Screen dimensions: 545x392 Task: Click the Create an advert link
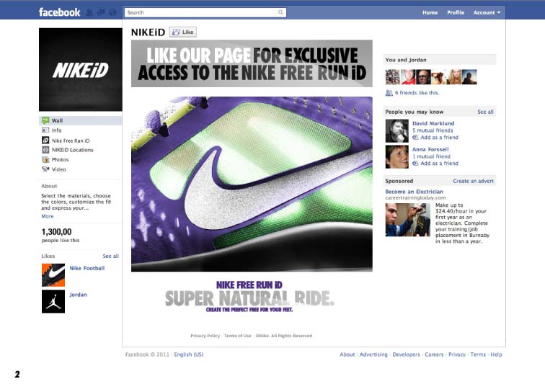[x=473, y=181]
